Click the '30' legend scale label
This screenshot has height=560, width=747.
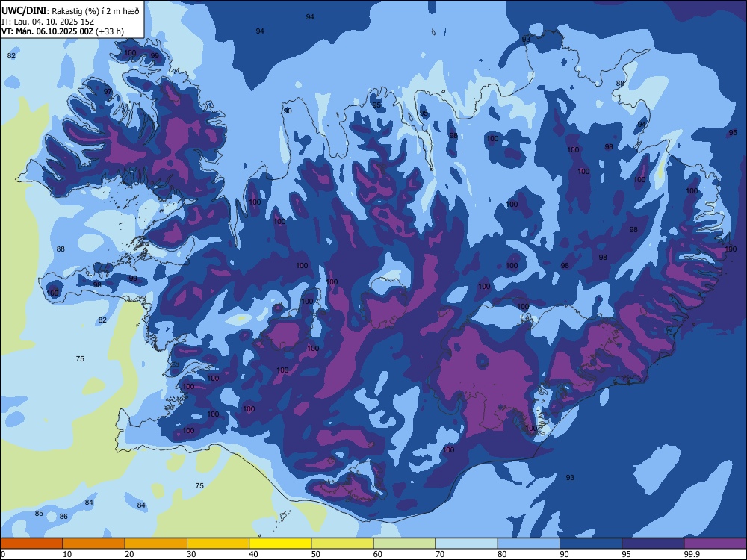191,554
